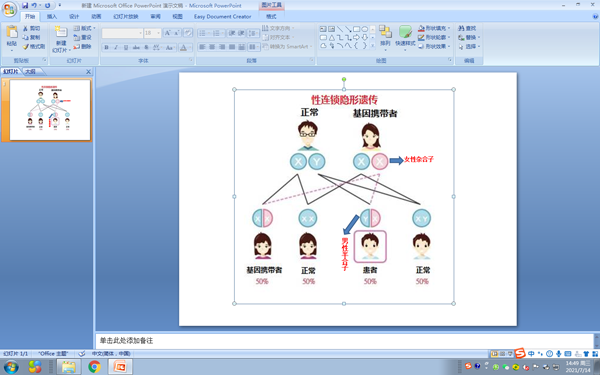Open the Windows Start menu
Viewport: 600px width, 375px height.
pos(11,367)
